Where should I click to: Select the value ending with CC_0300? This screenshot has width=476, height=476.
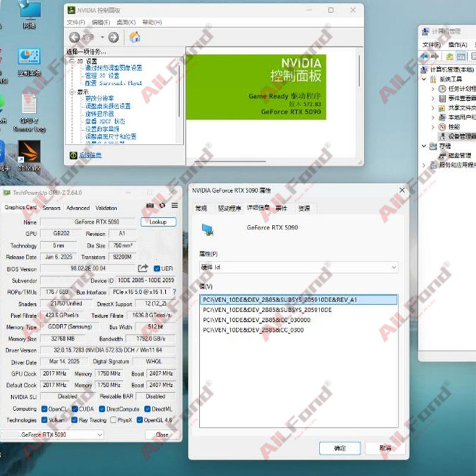click(253, 330)
